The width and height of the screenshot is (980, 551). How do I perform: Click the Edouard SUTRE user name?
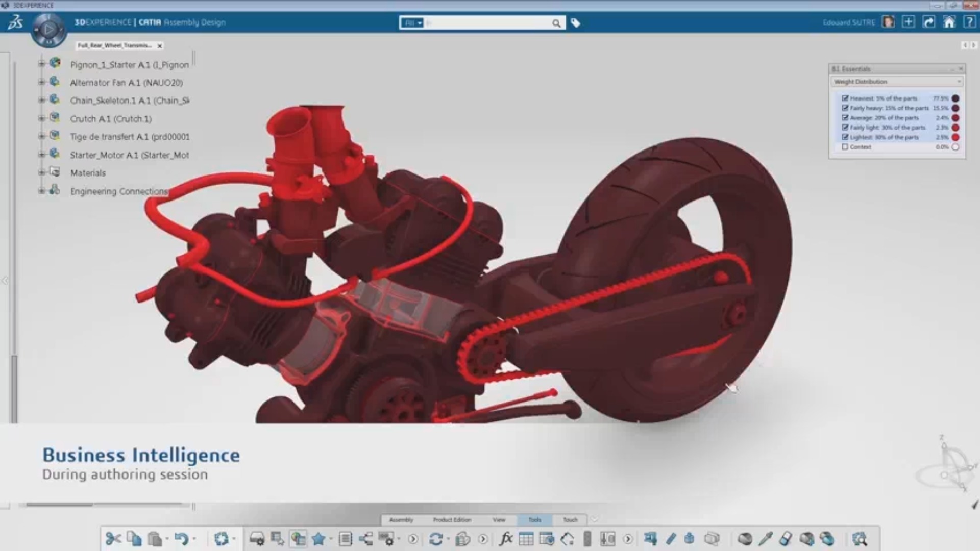click(x=849, y=22)
